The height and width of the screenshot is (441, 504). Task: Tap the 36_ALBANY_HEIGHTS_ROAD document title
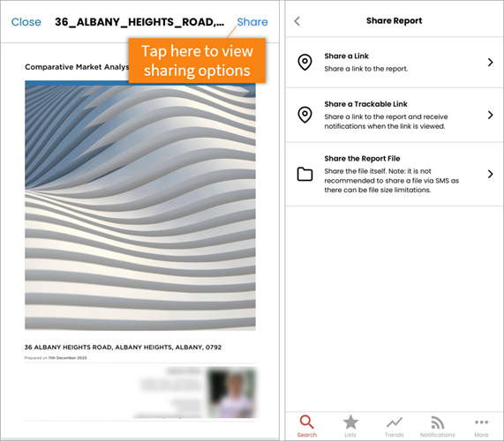[139, 22]
